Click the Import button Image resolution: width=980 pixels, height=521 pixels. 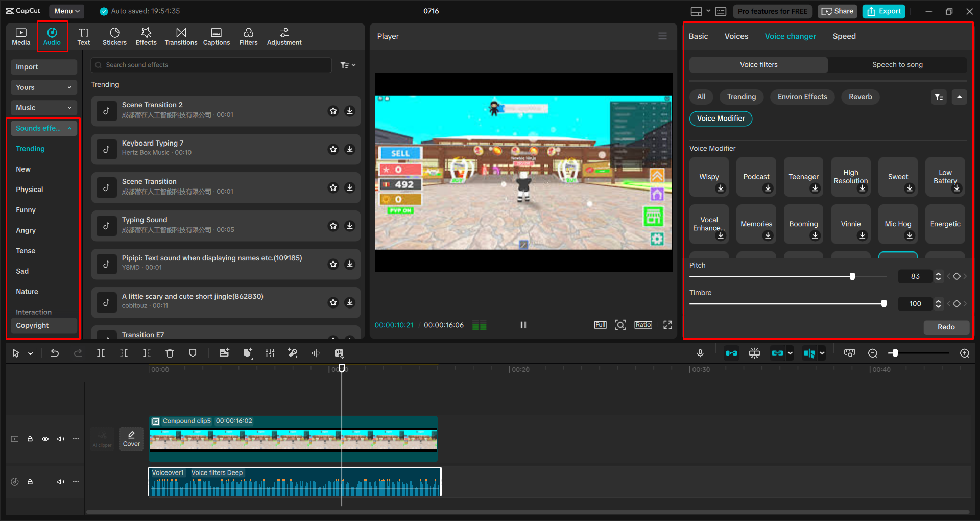pos(44,67)
